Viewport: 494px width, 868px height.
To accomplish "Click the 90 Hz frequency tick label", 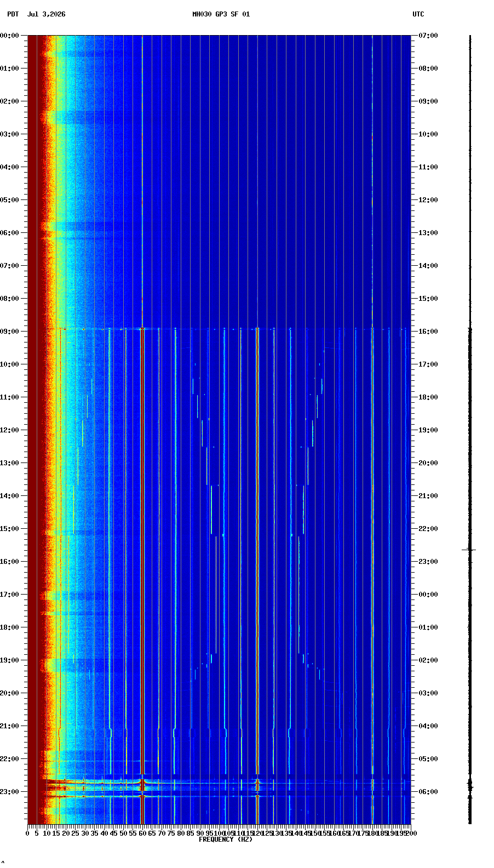I will [x=200, y=833].
